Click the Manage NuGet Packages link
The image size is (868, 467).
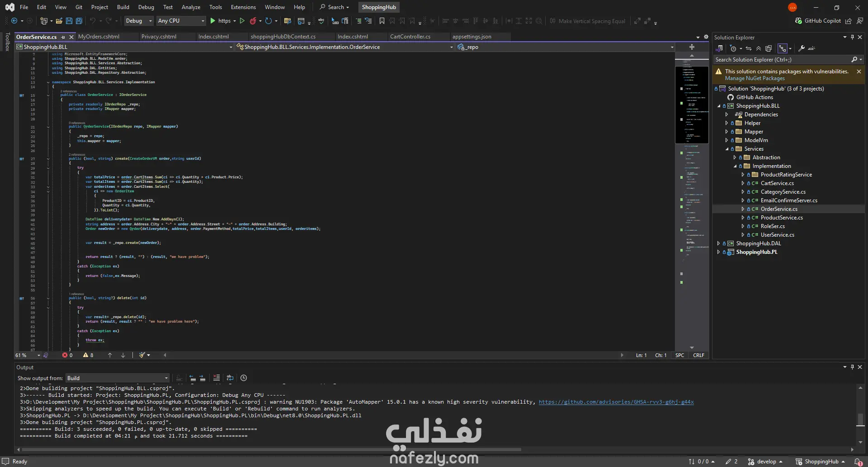(755, 78)
